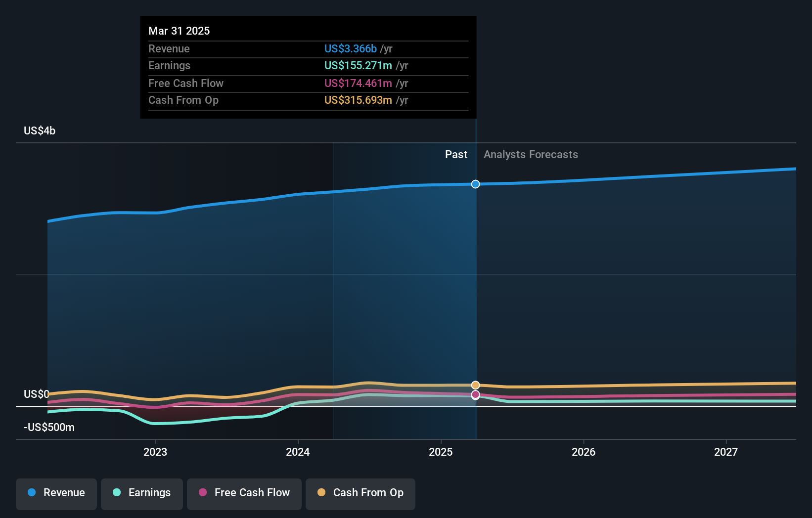Select the 2027 x-axis label
This screenshot has width=812, height=518.
726,452
